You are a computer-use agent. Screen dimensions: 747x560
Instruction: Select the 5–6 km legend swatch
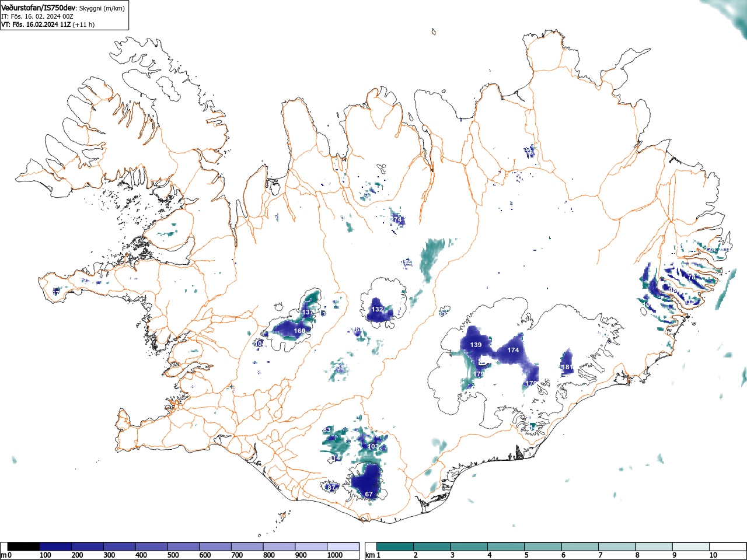544,547
